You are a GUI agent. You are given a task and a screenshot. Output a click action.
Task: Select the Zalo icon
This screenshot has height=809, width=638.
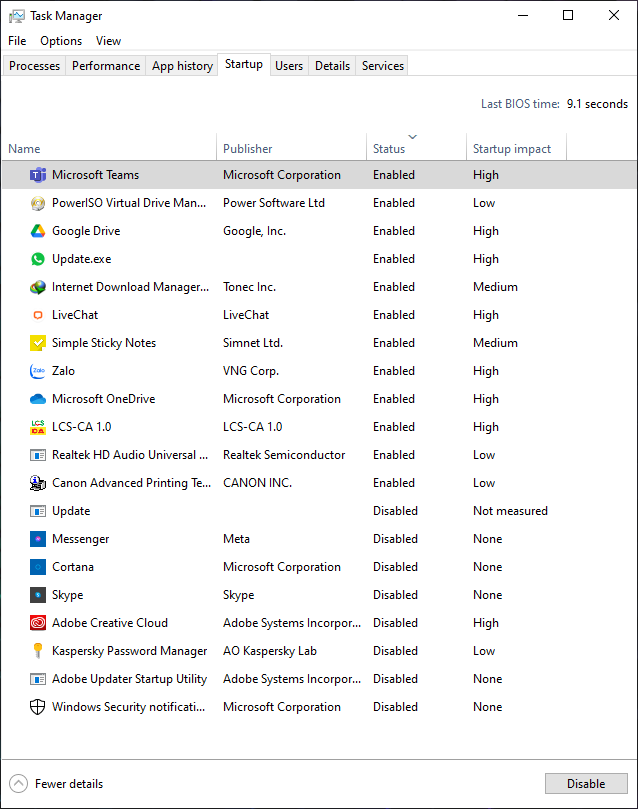[x=38, y=371]
